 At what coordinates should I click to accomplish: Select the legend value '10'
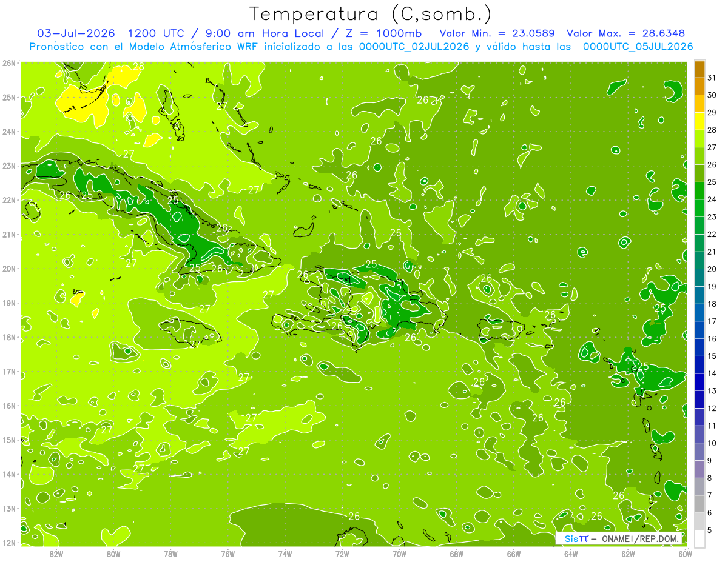click(x=712, y=443)
